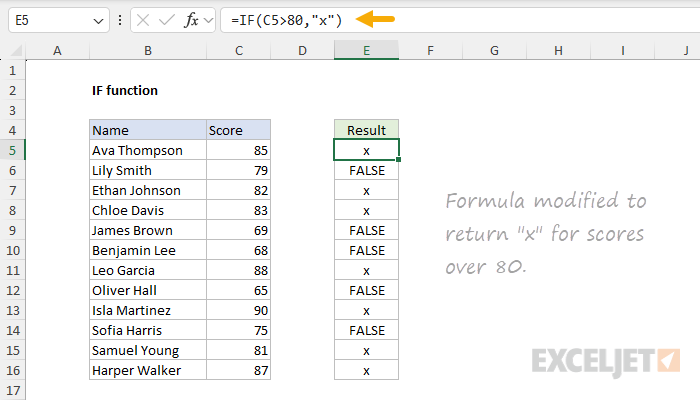Click score 82 for Ethan Johnson
The width and height of the screenshot is (700, 400).
click(238, 191)
